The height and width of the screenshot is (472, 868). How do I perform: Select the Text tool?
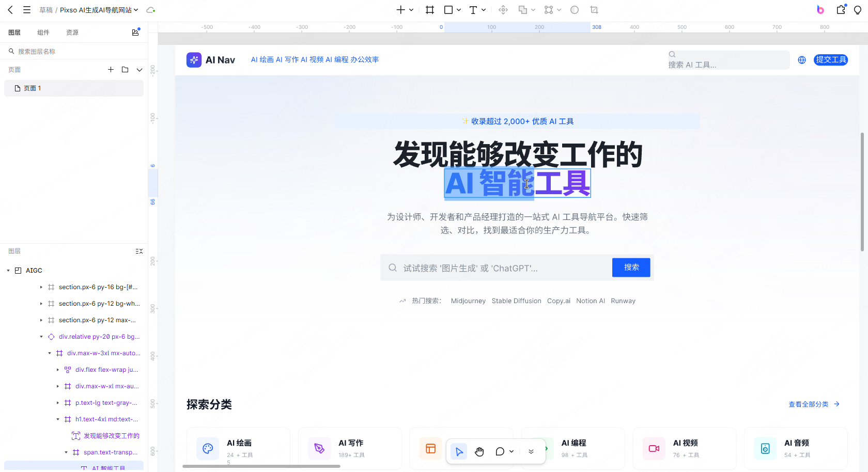pyautogui.click(x=473, y=10)
